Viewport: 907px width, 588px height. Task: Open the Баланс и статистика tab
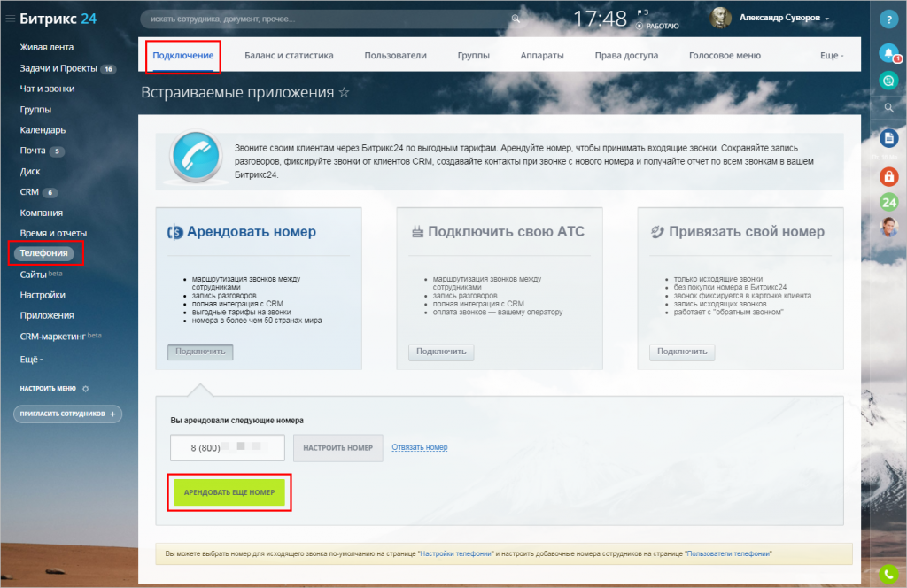(289, 56)
